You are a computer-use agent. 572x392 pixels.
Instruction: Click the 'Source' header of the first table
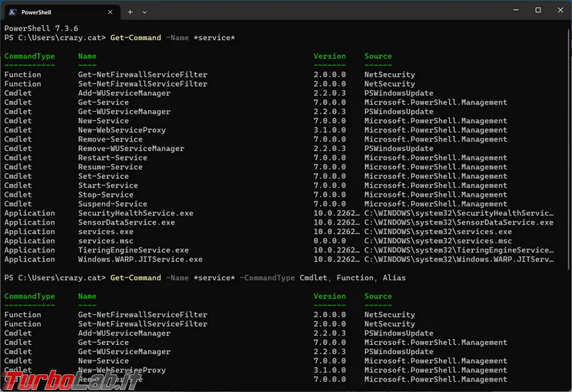point(378,56)
